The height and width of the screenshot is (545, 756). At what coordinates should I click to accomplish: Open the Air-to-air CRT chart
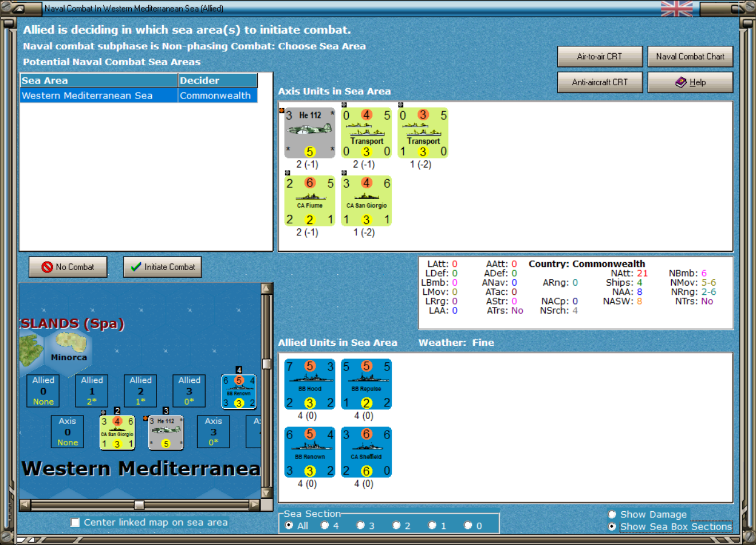pyautogui.click(x=600, y=57)
